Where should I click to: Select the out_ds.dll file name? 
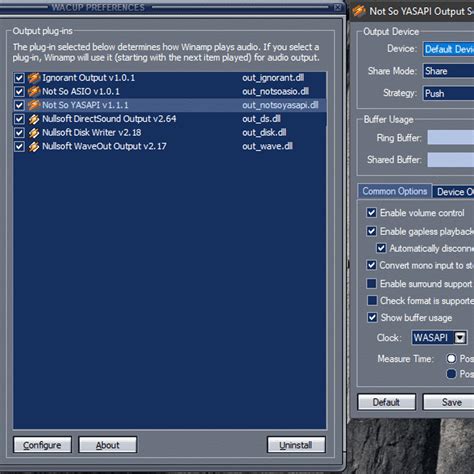pyautogui.click(x=261, y=119)
